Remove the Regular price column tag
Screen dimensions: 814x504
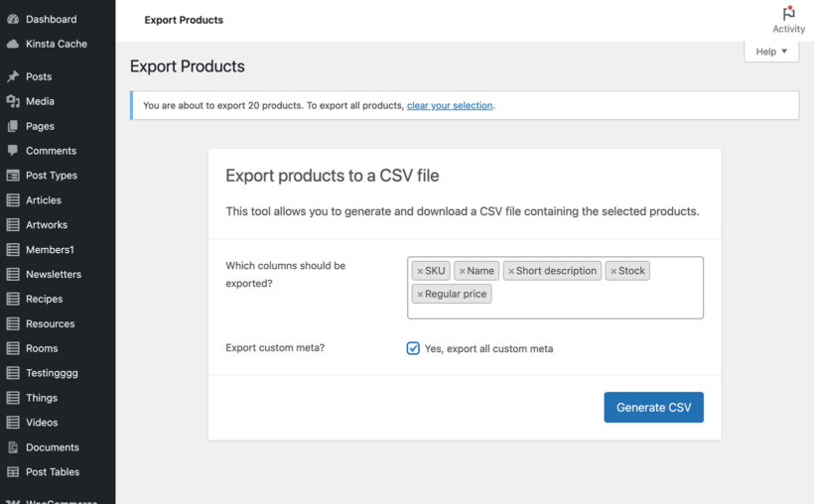coord(420,295)
